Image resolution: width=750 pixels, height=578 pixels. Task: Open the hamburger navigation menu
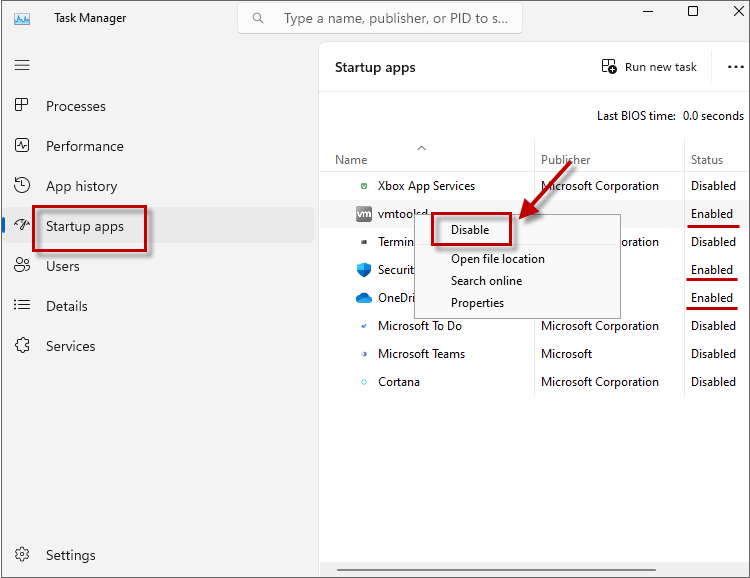[x=22, y=65]
